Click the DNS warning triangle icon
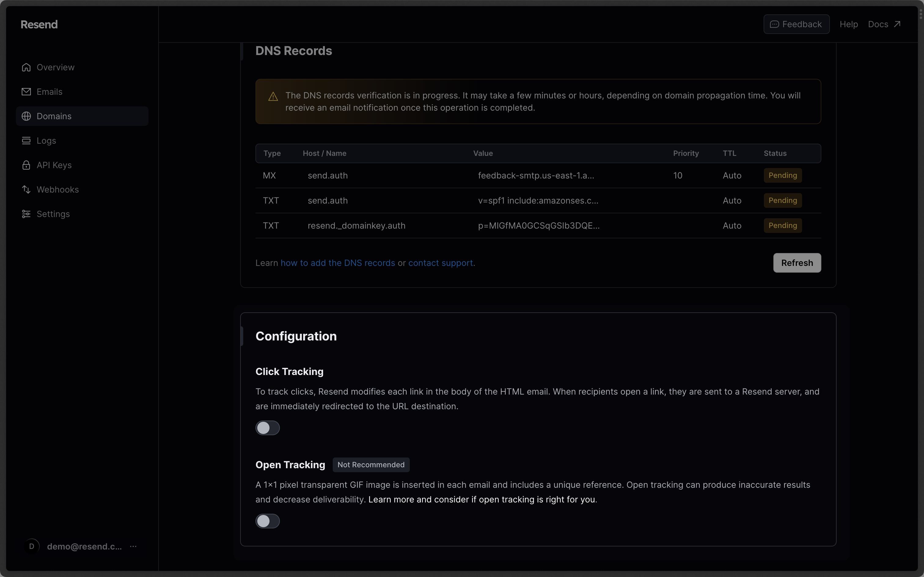This screenshot has height=577, width=924. point(273,97)
